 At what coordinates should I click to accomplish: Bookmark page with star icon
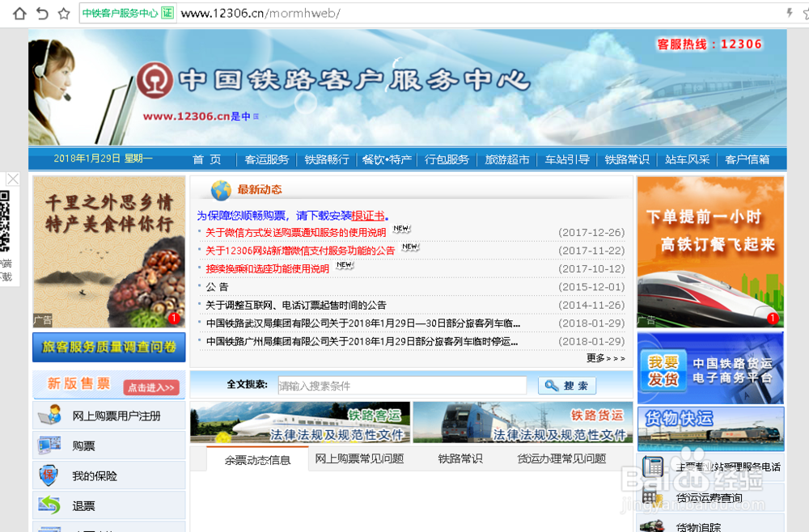pyautogui.click(x=64, y=13)
